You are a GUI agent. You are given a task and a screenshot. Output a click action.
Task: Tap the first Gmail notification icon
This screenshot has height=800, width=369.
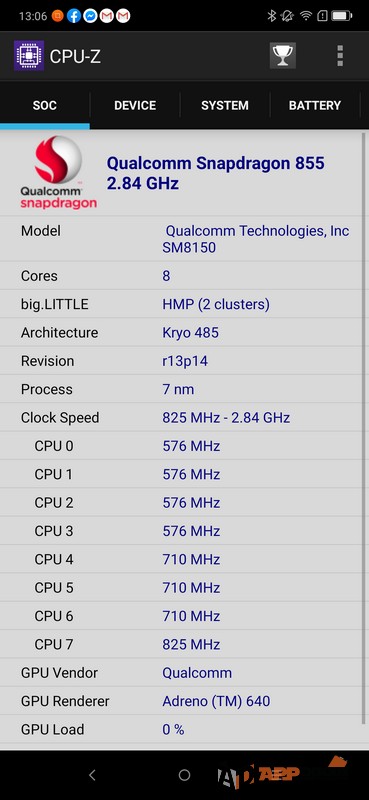pos(106,16)
